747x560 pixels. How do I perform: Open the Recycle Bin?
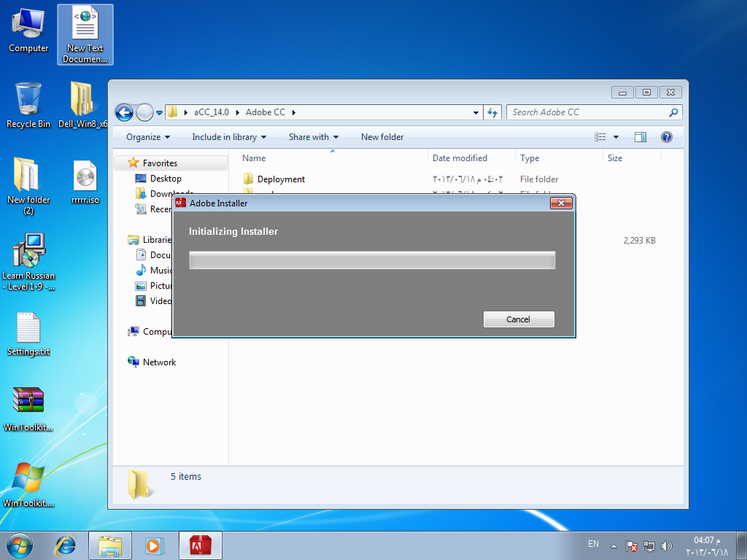click(28, 106)
